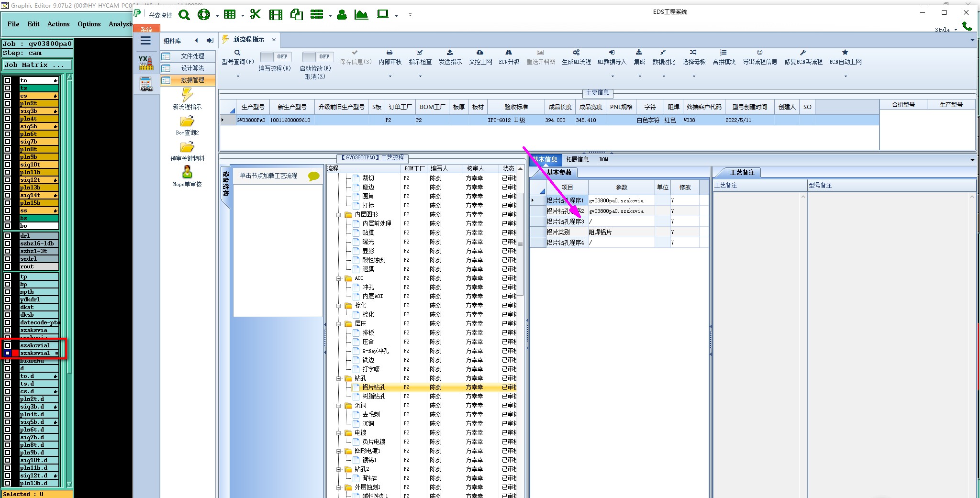Switch to the 拓展信息 tab
980x498 pixels.
pyautogui.click(x=577, y=159)
